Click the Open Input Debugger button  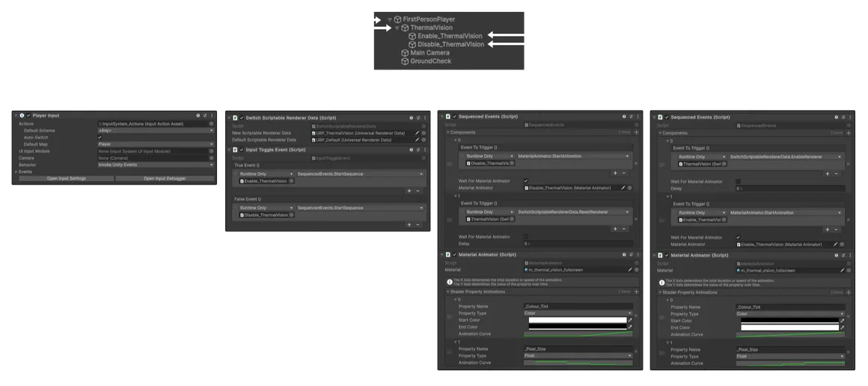165,178
